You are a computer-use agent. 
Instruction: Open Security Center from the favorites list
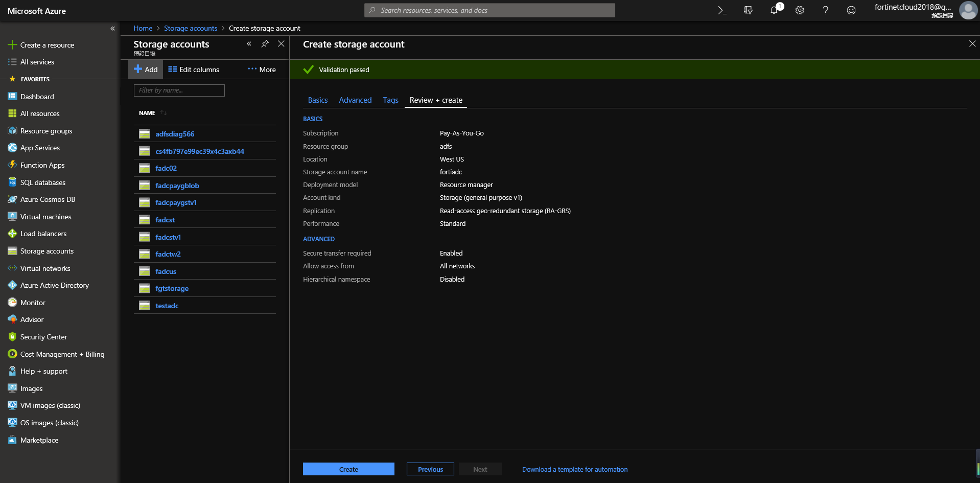click(x=43, y=336)
